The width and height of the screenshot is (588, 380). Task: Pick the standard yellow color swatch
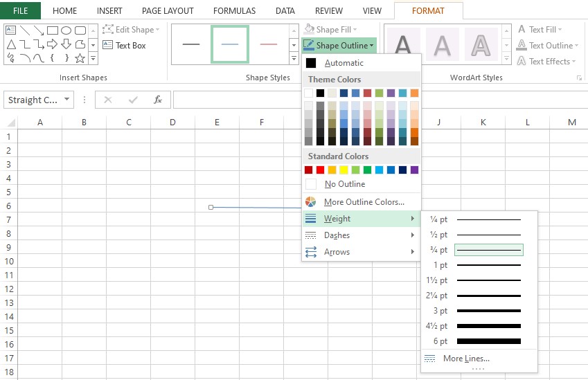pos(344,170)
